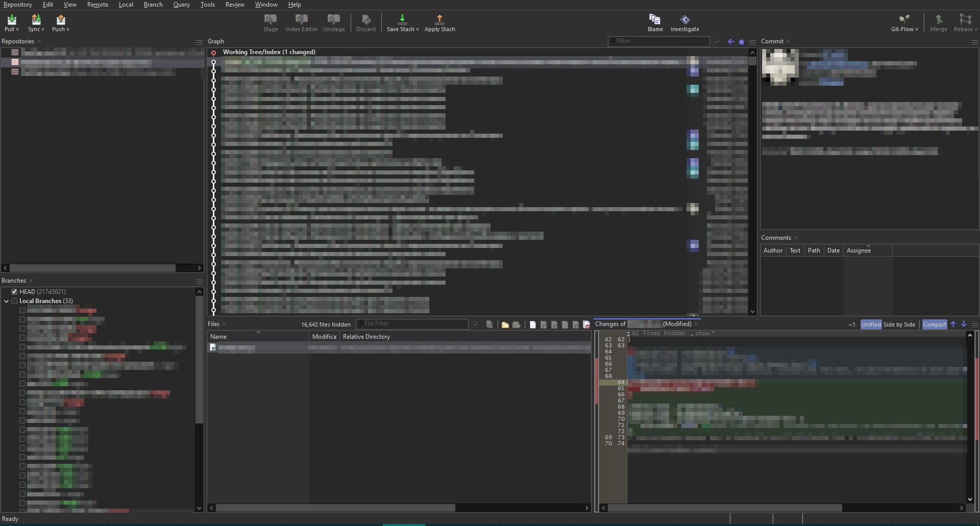
Task: Open the Review menu
Action: [235, 5]
